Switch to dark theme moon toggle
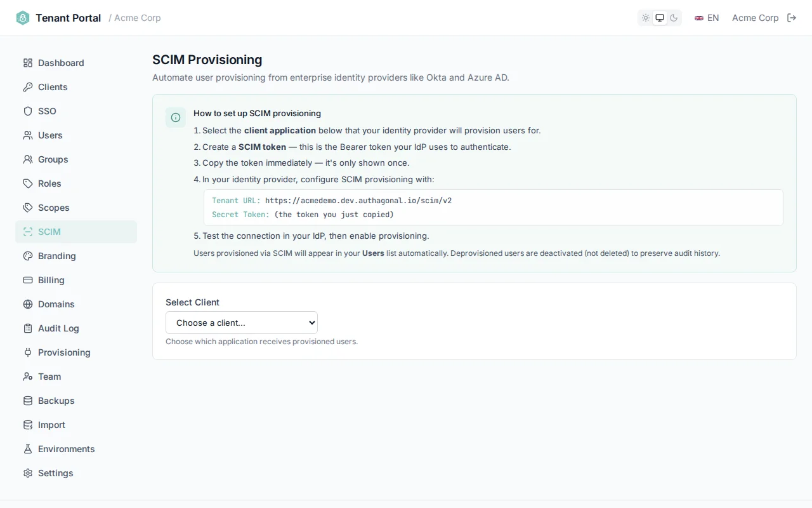The width and height of the screenshot is (812, 508). pos(674,18)
